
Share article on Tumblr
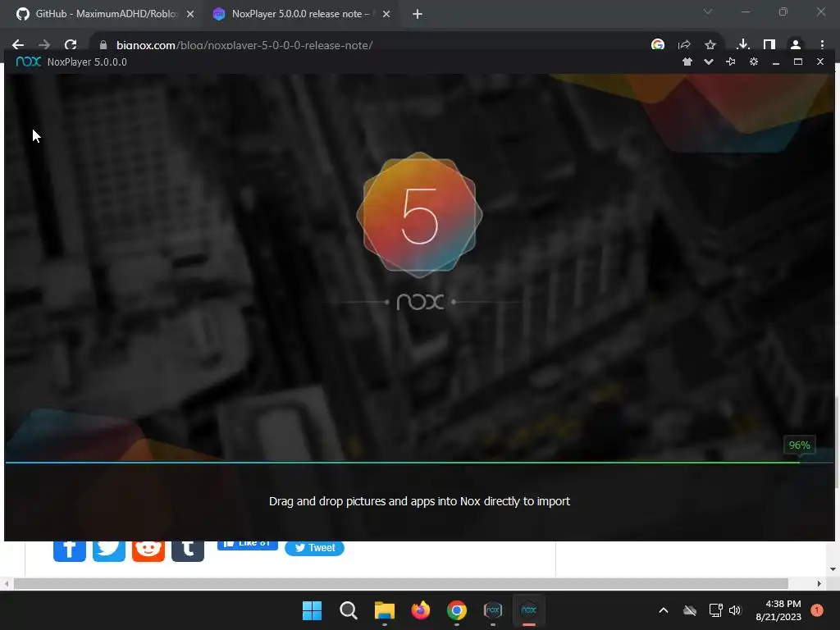[x=188, y=550]
